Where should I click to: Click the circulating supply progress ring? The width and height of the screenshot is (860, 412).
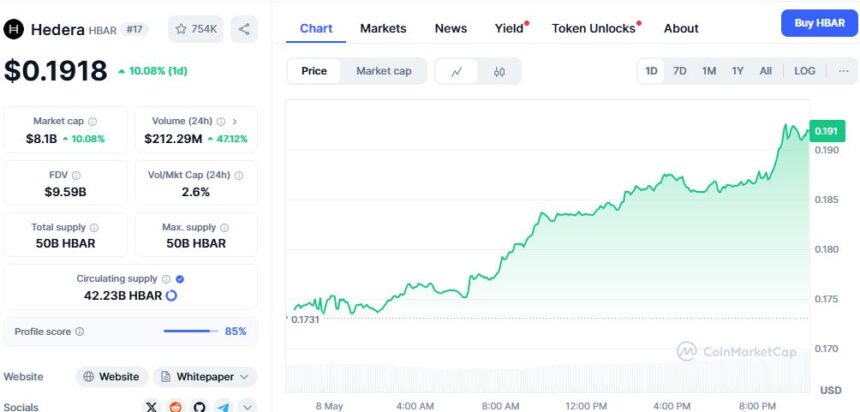[171, 296]
